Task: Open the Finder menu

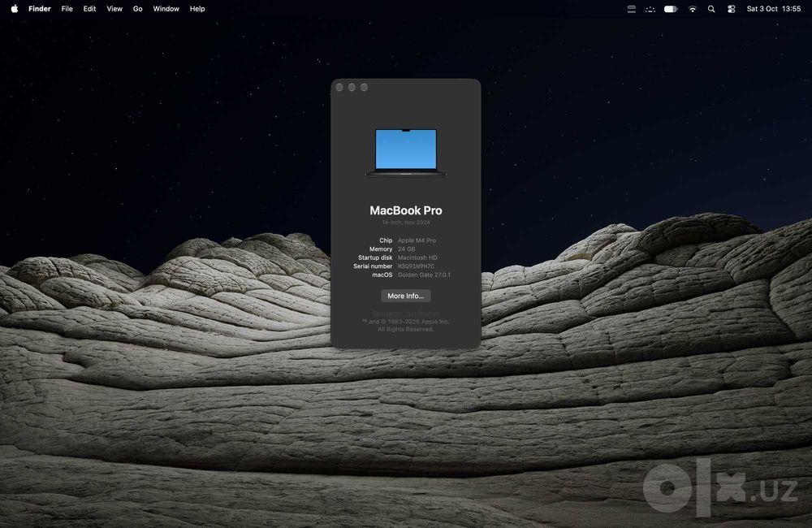Action: coord(39,9)
